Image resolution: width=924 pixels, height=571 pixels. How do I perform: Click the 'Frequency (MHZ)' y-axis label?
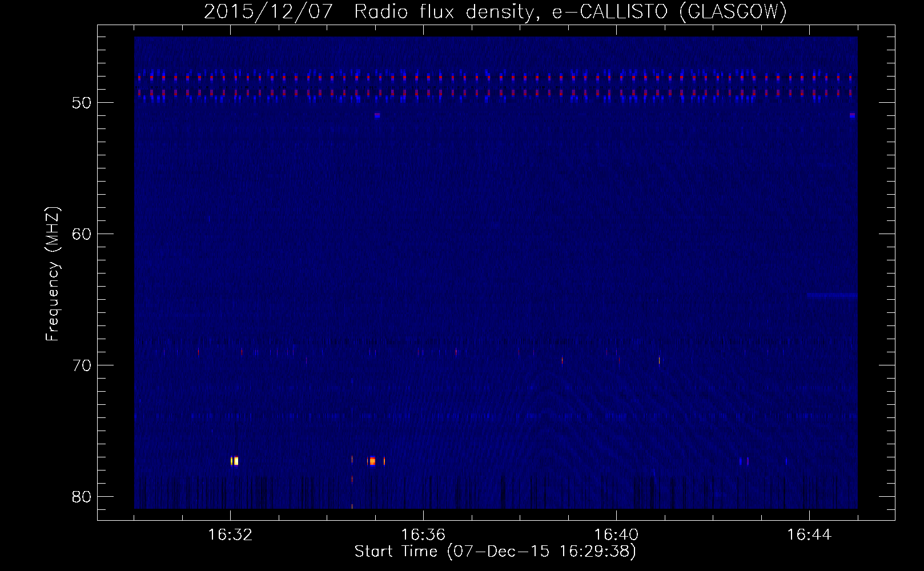53,274
